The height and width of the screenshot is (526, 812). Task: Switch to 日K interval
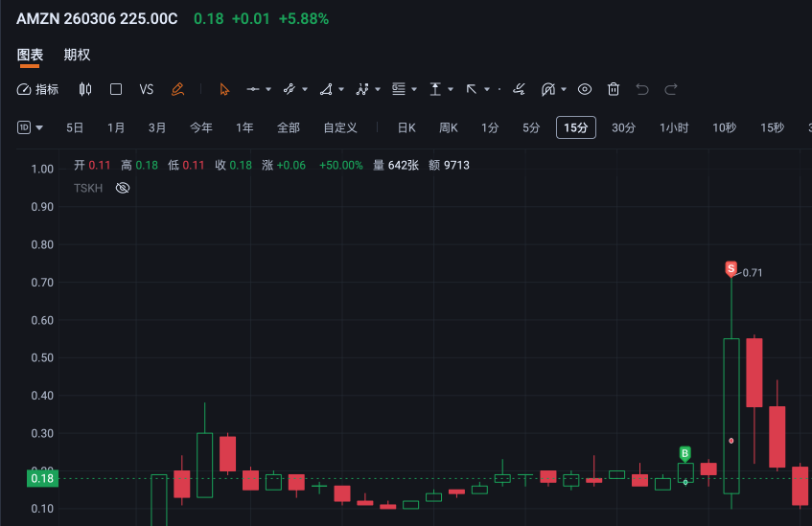(x=406, y=127)
